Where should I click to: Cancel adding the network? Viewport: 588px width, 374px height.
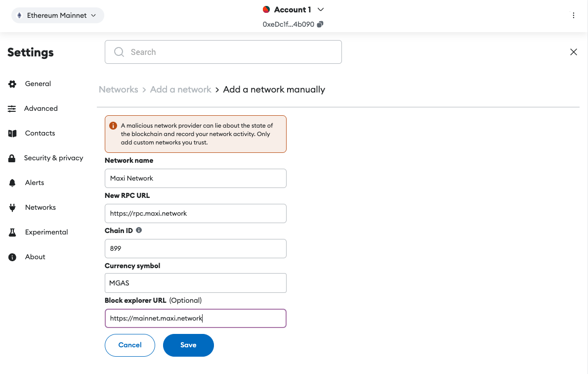130,345
